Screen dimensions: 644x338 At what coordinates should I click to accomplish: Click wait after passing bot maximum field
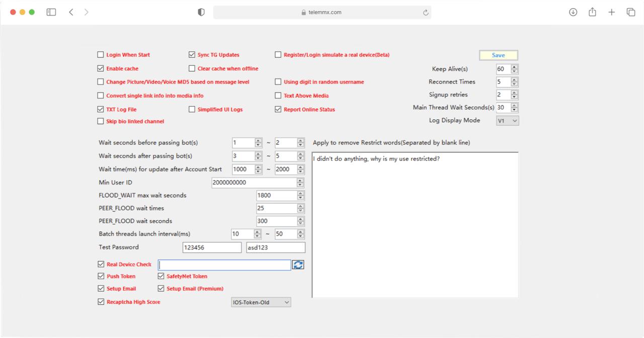(286, 156)
